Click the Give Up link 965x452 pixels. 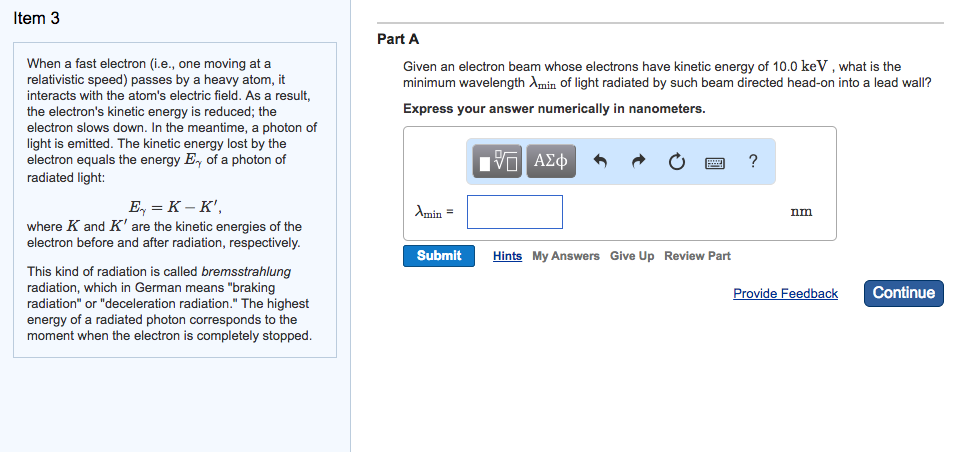point(632,256)
